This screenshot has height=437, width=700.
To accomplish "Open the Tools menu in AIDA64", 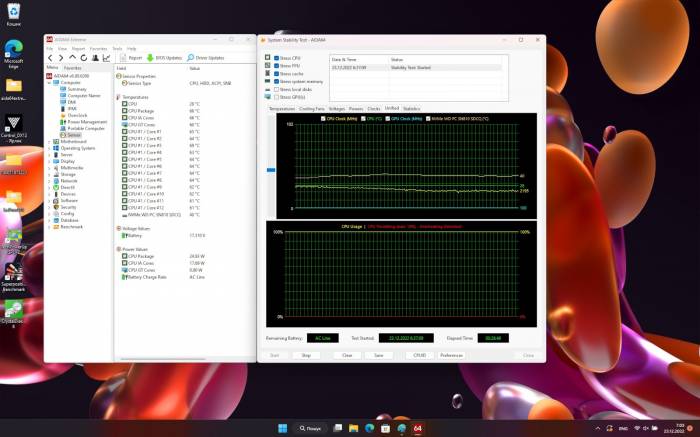I will point(117,49).
